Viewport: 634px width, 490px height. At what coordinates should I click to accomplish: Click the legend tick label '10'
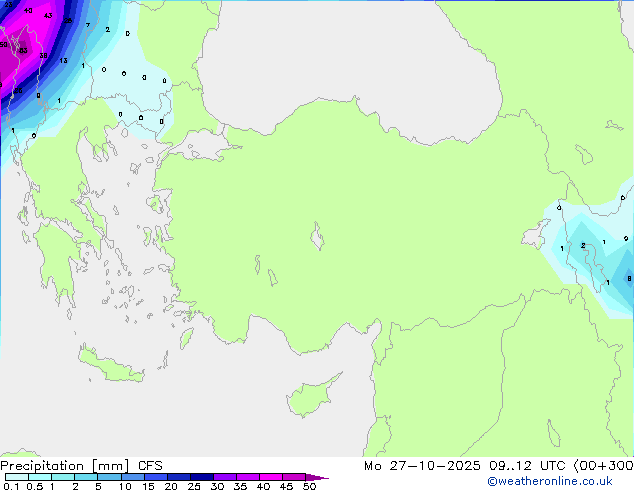125,486
